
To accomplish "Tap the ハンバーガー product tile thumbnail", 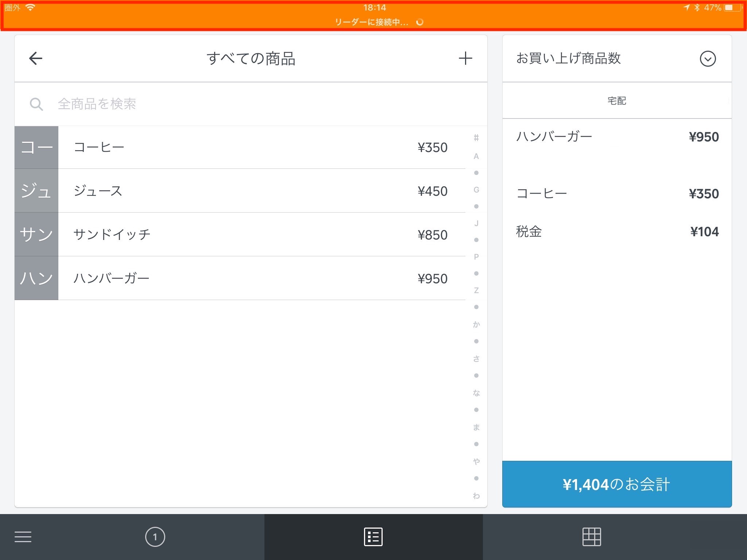I will pos(36,278).
